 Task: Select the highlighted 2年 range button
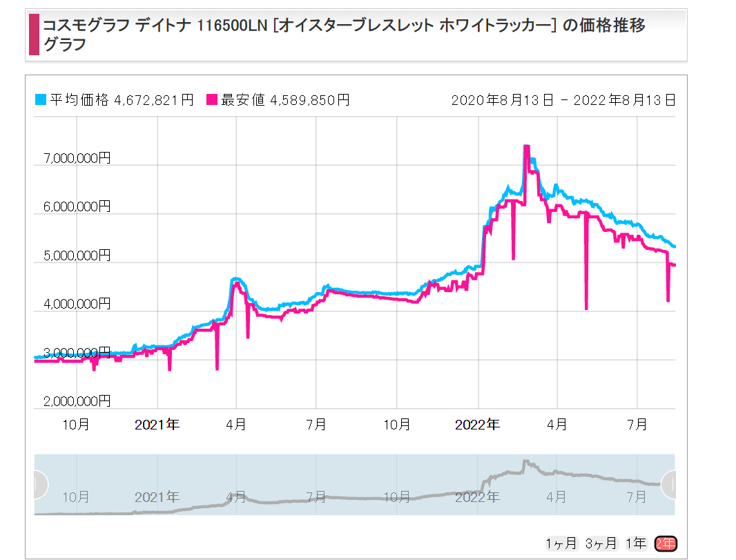pos(666,543)
